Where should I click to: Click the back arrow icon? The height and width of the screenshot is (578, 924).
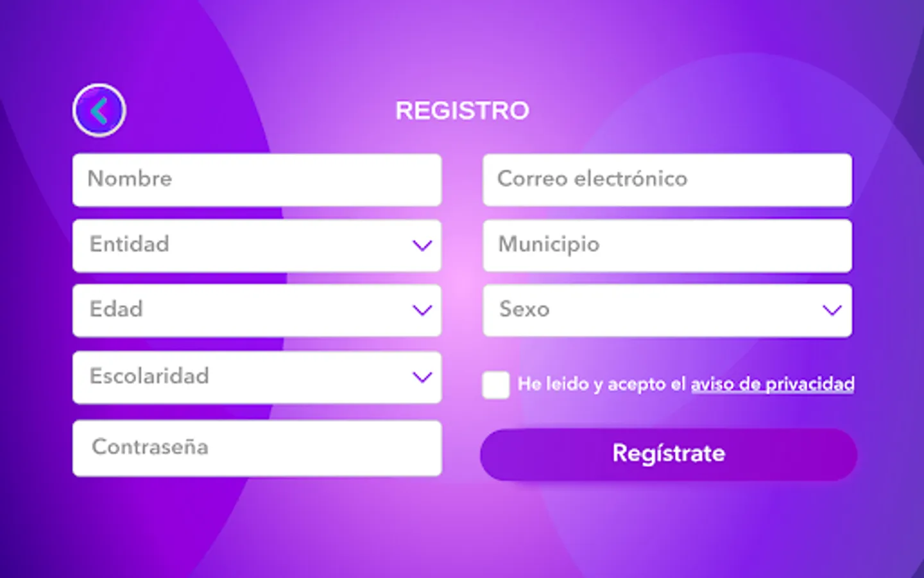coord(99,110)
